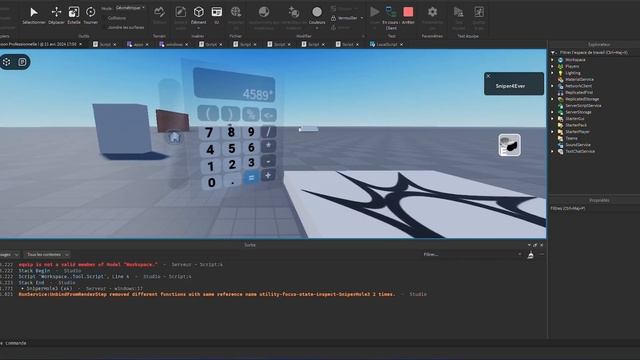Expand the Lighting node in Explorer

(x=553, y=73)
